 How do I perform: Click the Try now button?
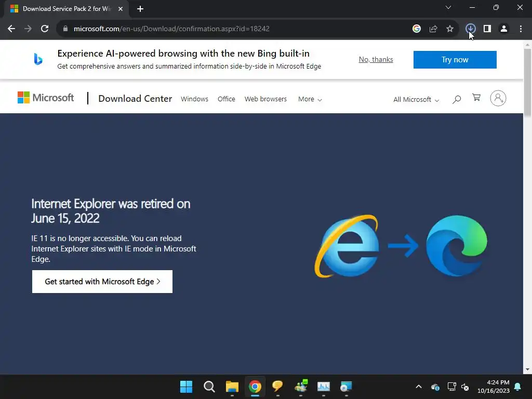tap(455, 60)
